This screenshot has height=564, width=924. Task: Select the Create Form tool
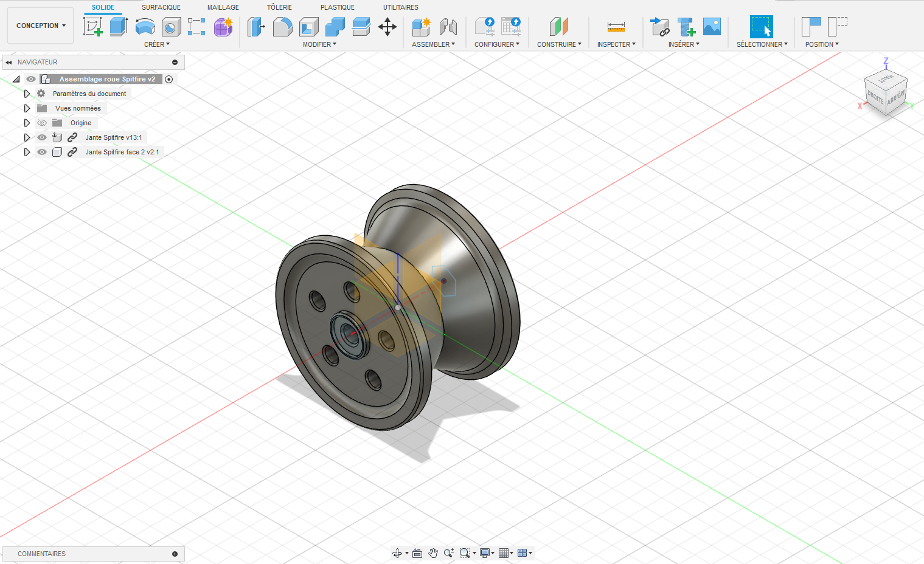[x=223, y=27]
